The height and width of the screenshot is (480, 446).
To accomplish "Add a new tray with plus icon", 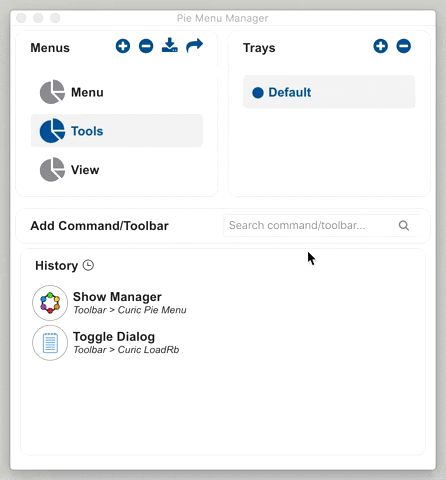I will (x=380, y=46).
